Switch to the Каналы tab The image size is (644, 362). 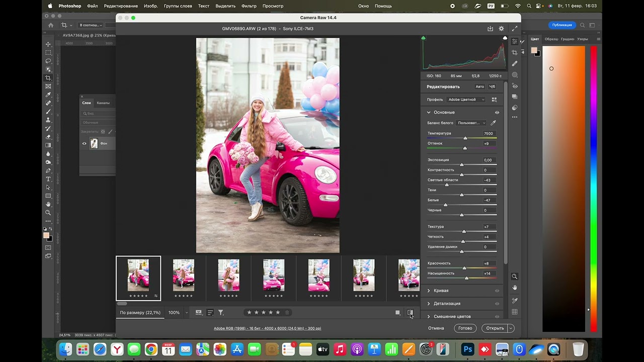click(x=103, y=103)
